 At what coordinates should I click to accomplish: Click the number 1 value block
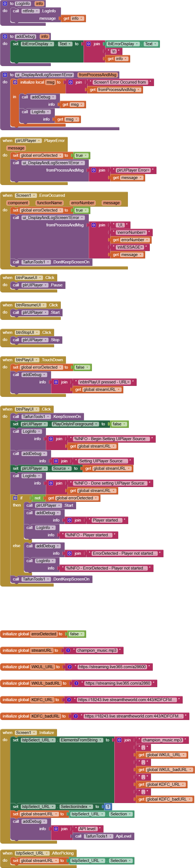tap(108, 806)
